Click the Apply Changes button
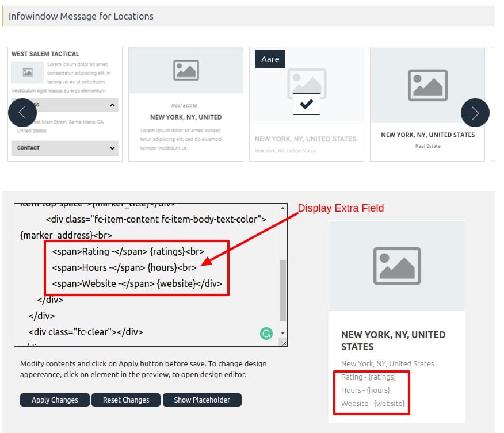 coord(54,400)
